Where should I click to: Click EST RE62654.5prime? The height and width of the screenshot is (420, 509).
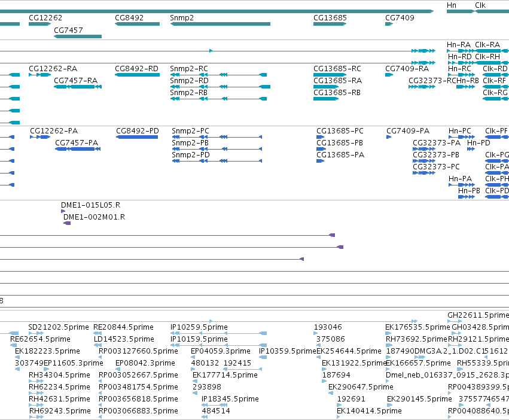40,339
